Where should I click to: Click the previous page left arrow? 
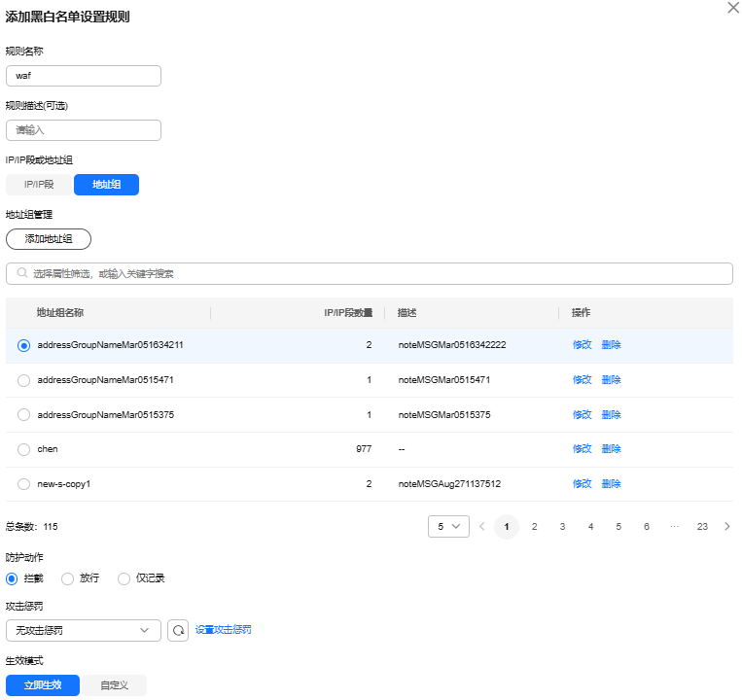(x=481, y=526)
